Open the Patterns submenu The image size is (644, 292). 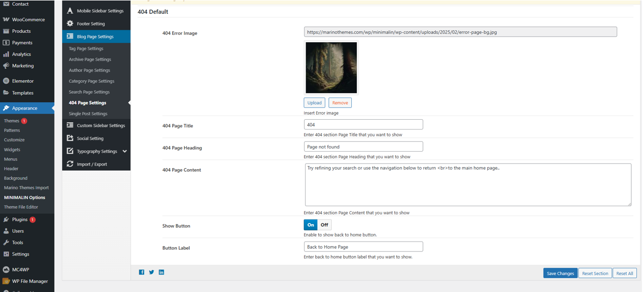click(12, 131)
